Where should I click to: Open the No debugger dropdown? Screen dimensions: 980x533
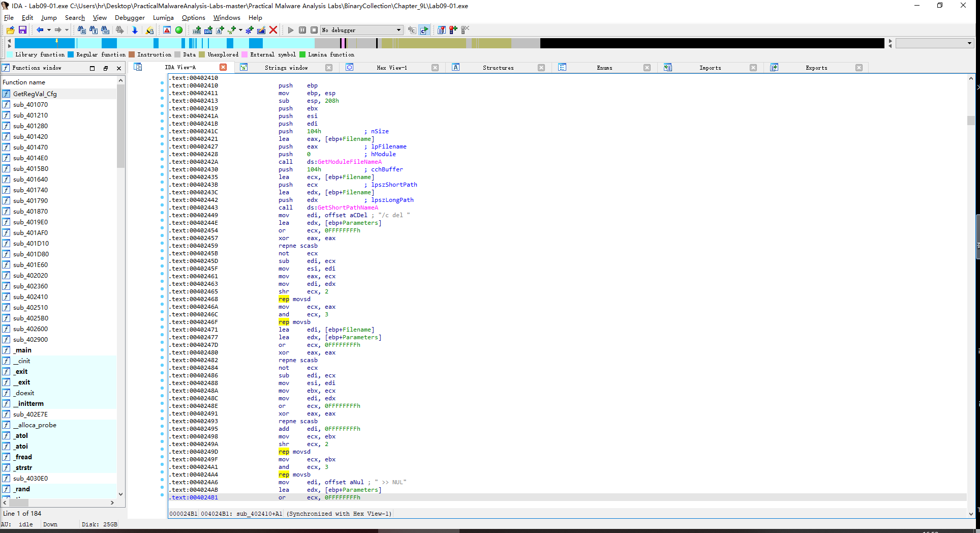click(399, 30)
